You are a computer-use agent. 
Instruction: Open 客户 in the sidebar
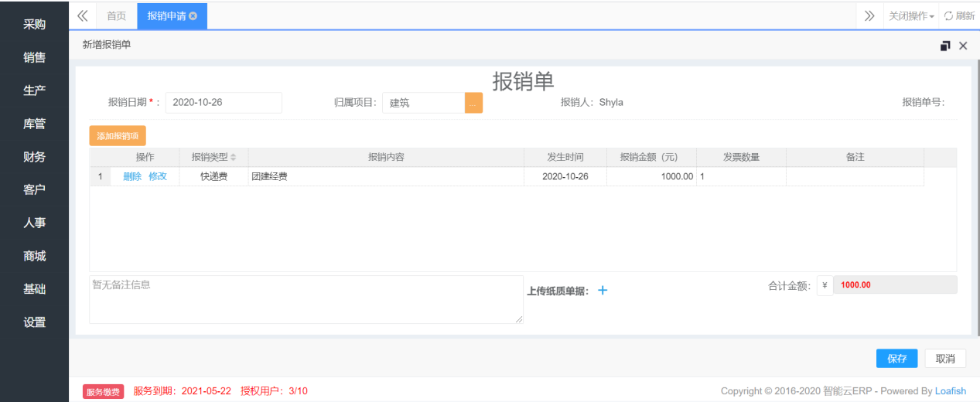tap(35, 189)
